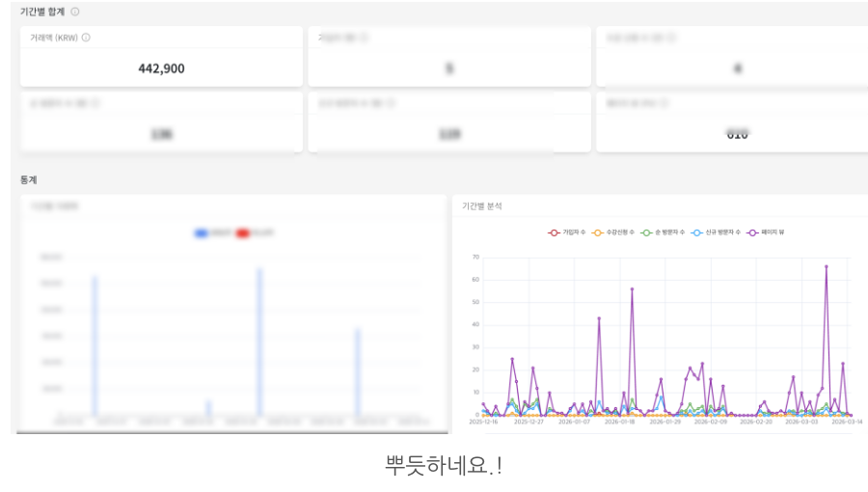Click the 페이지 뷰 peak point near 56
The height and width of the screenshot is (492, 868).
[632, 288]
